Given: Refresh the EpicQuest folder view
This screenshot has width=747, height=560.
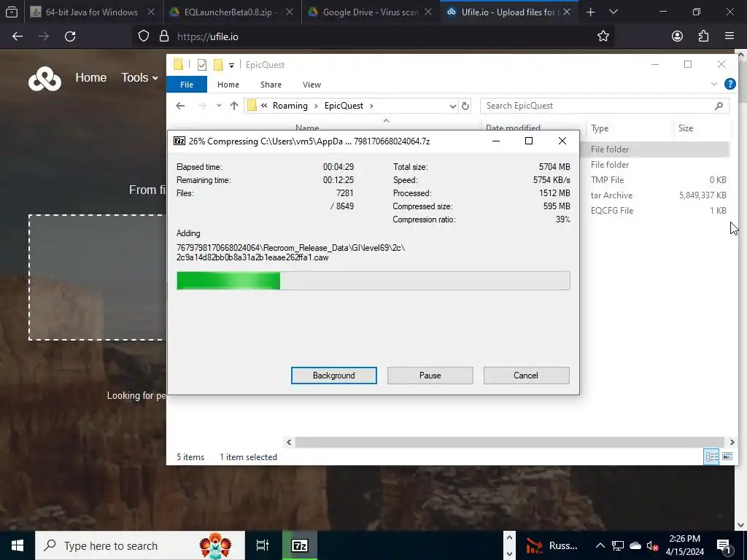Looking at the screenshot, I should [465, 106].
